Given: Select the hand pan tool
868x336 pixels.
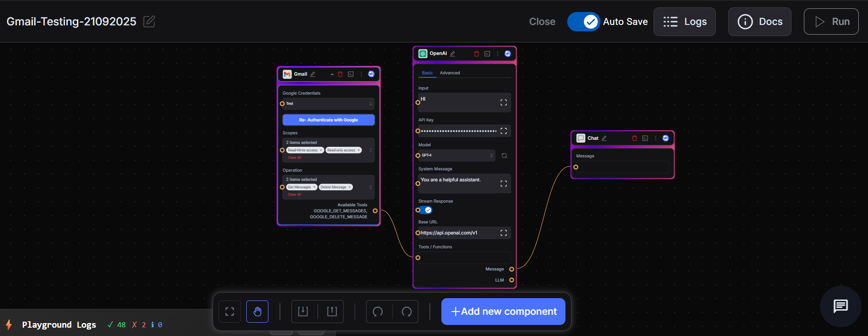Looking at the screenshot, I should click(257, 312).
